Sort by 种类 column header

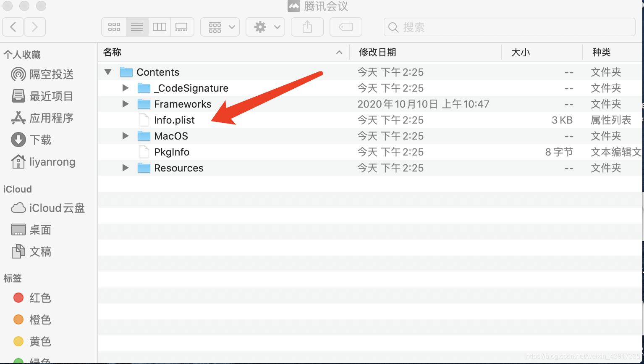pos(602,52)
